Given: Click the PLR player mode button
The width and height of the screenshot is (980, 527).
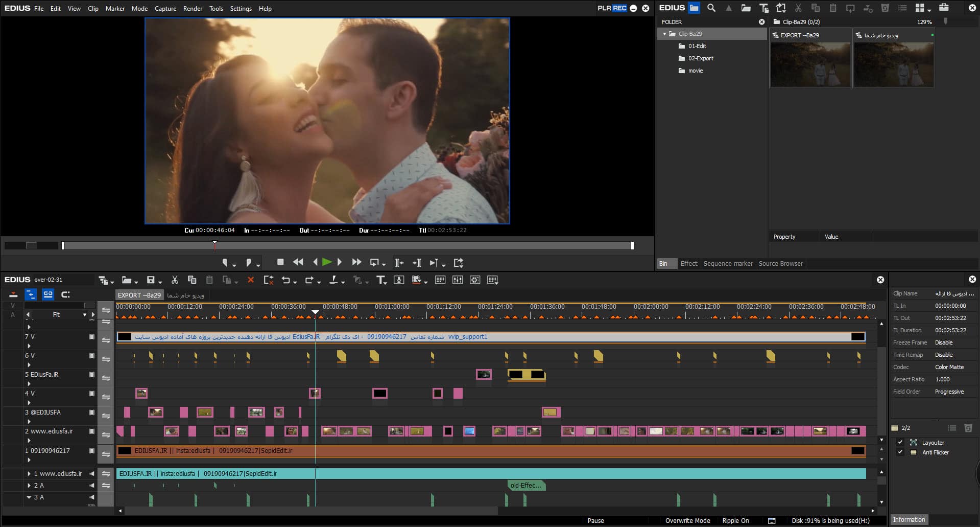Looking at the screenshot, I should 604,8.
